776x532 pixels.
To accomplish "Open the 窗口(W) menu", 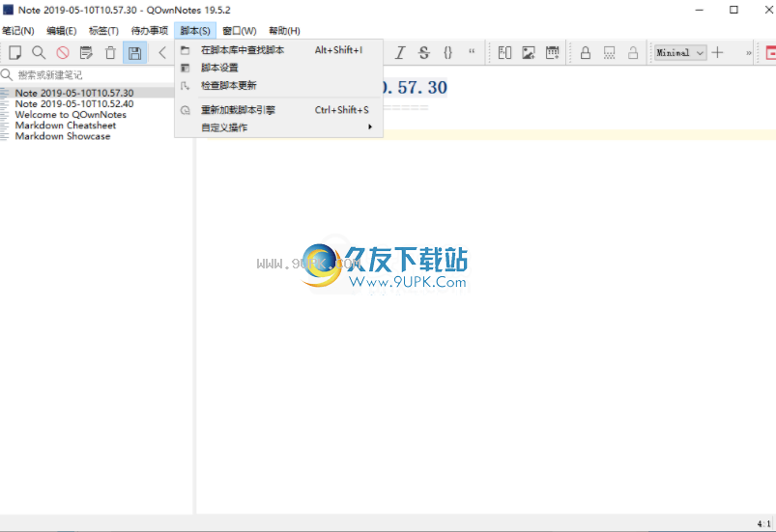I will coord(240,31).
